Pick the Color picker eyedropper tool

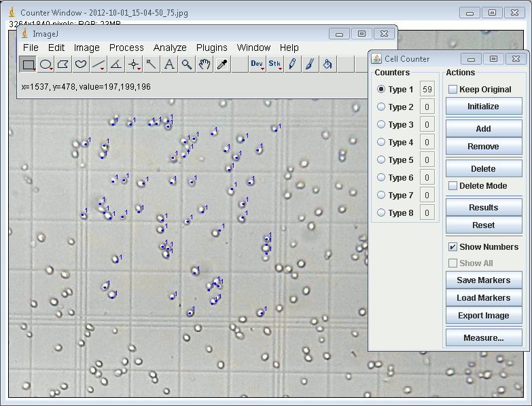222,64
